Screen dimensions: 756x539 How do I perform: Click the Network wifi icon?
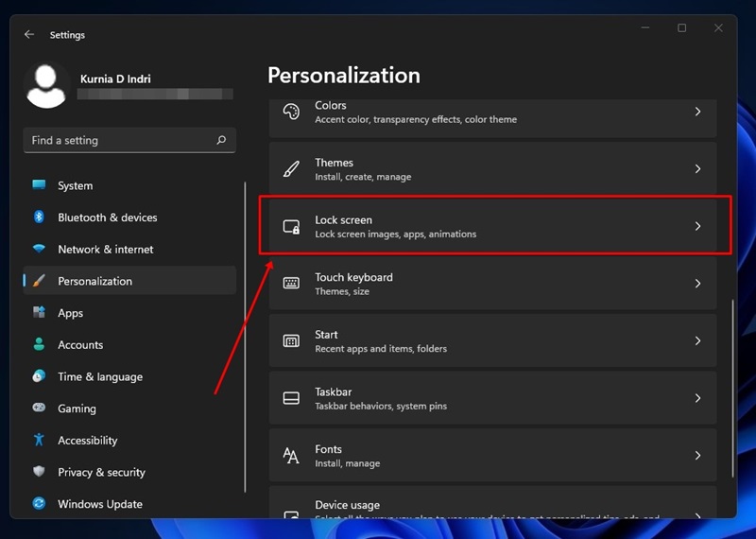pyautogui.click(x=39, y=249)
